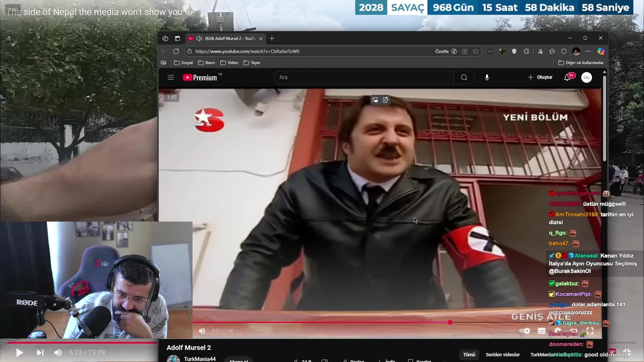Play the outer stream video
Screen dimensions: 644x362
[19, 352]
